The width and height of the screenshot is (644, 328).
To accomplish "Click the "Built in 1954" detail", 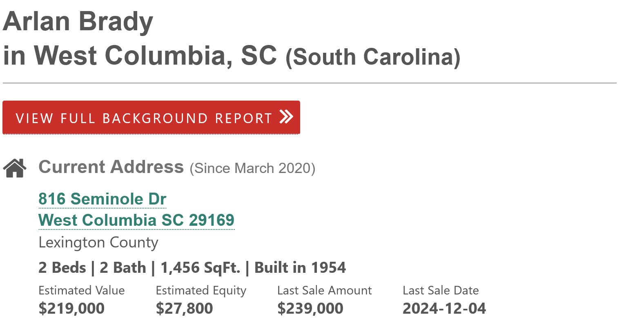I will pyautogui.click(x=300, y=268).
